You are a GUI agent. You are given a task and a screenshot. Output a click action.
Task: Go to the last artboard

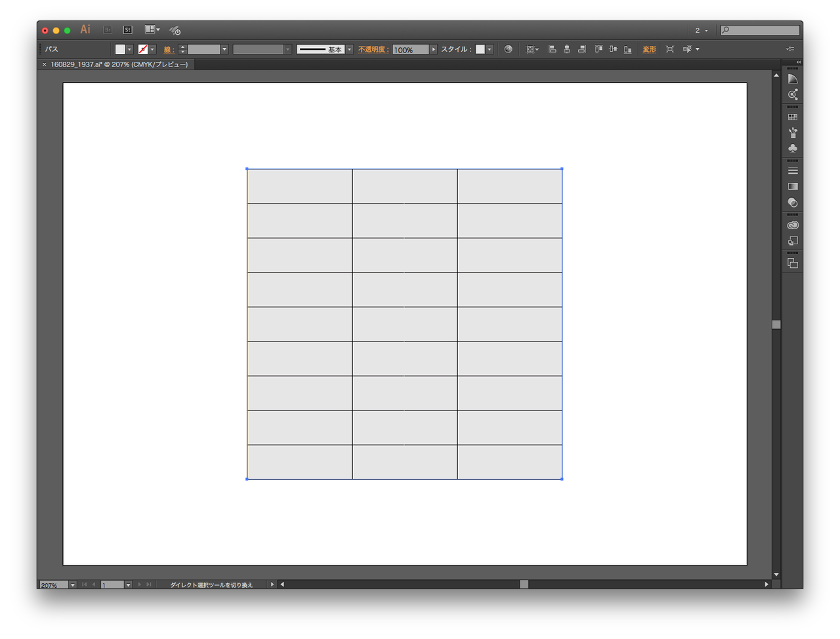click(149, 584)
